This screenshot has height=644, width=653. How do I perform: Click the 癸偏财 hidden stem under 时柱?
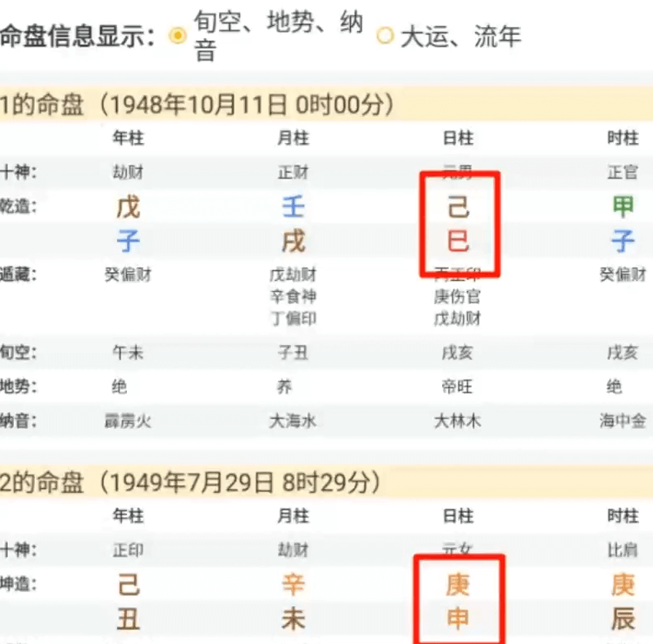pyautogui.click(x=622, y=275)
